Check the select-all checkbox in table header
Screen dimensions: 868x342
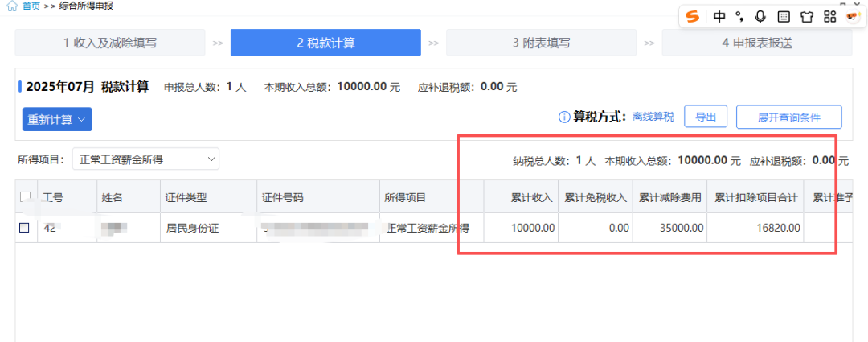click(25, 196)
